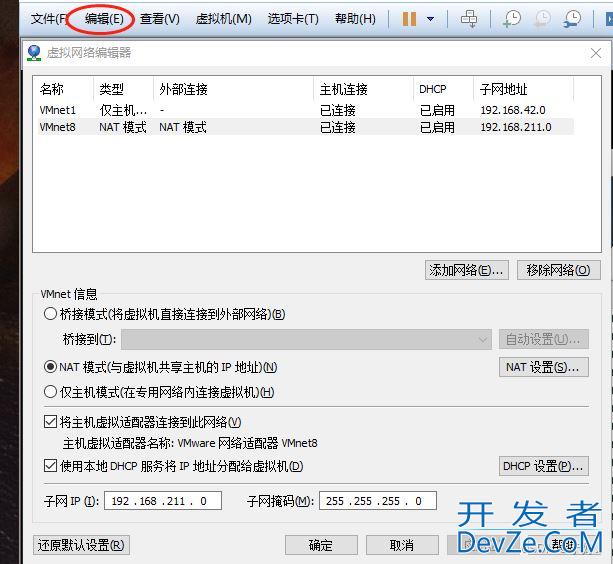The height and width of the screenshot is (564, 613).
Task: Click the DHCP column header
Action: (443, 89)
